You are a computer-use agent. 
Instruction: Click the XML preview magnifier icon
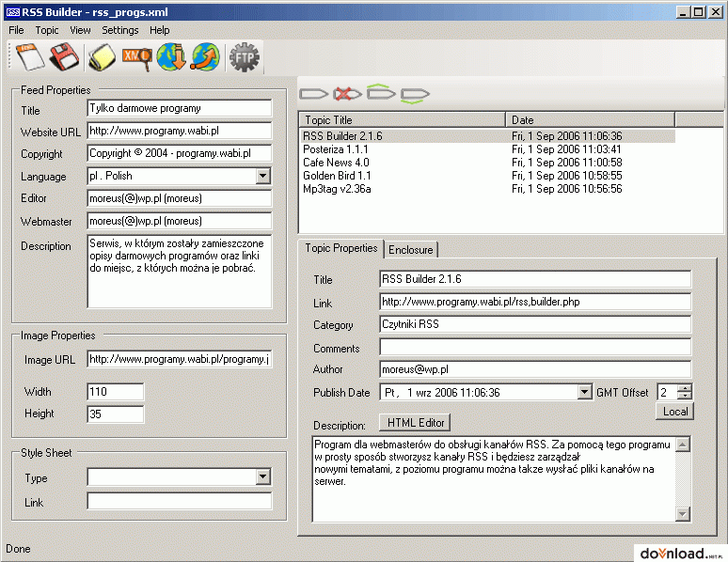137,57
